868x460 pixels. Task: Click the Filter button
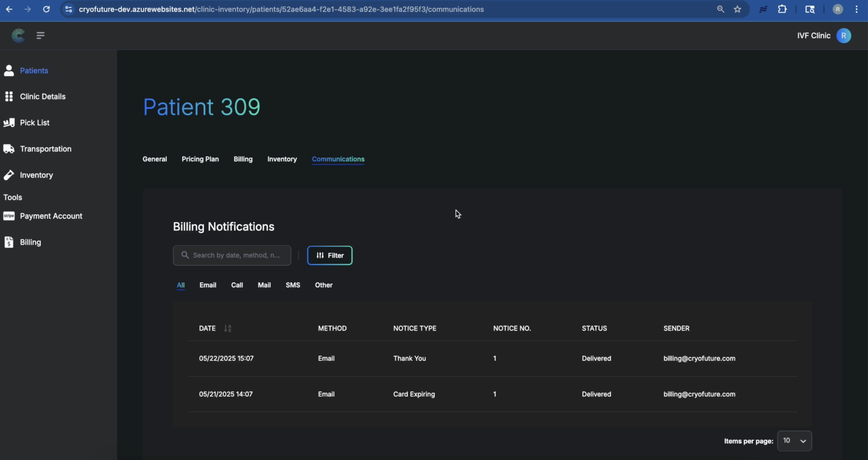tap(330, 255)
